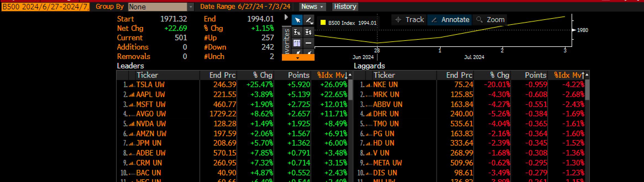Open chart icon beside AVGO UW
Screen dimensions: 644x182
tap(132, 114)
